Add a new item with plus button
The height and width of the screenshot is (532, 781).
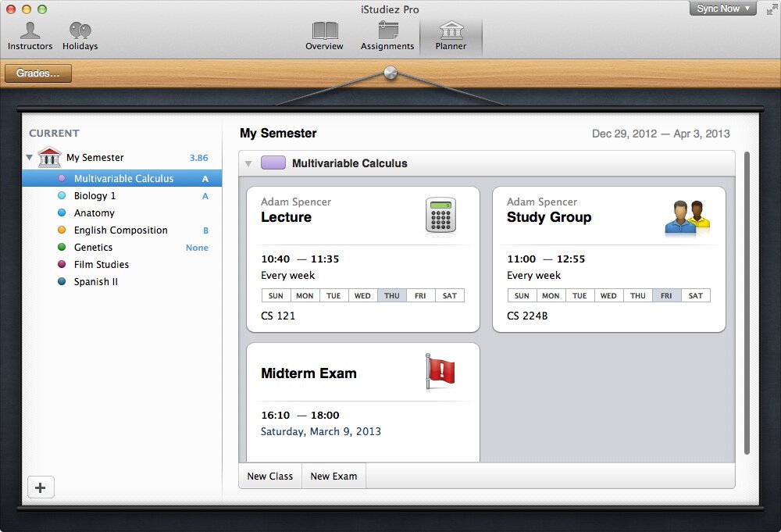(41, 487)
